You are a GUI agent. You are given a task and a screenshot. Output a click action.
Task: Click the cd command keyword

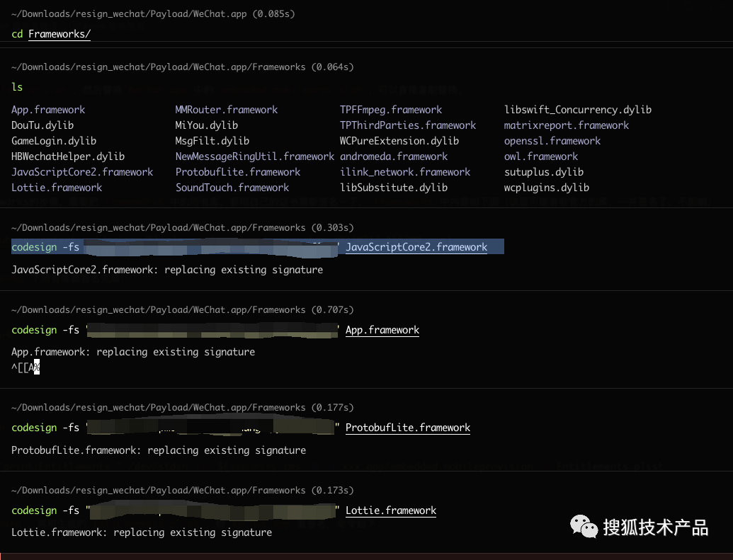(x=17, y=34)
